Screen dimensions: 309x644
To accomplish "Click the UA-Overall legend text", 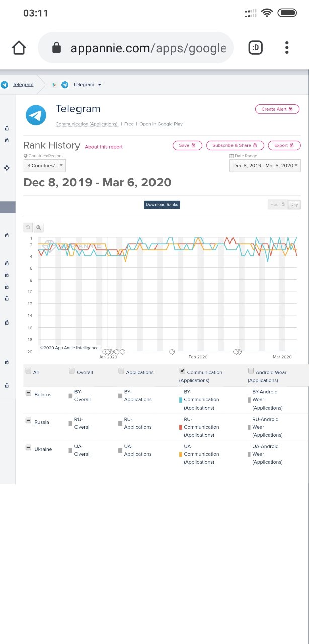I will [83, 450].
